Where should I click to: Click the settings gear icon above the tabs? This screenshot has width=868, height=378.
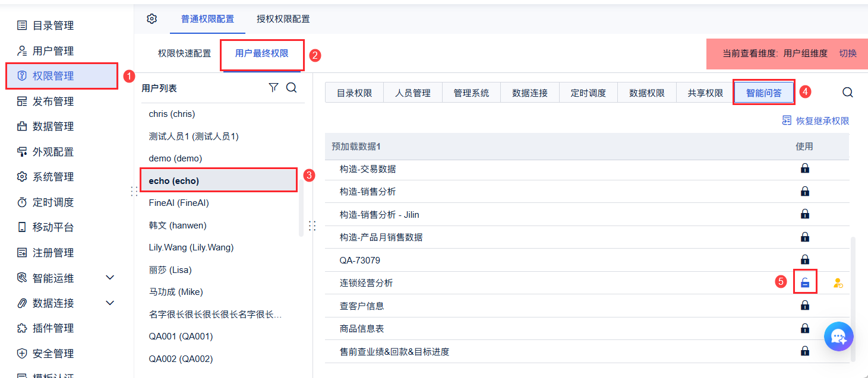(x=151, y=19)
